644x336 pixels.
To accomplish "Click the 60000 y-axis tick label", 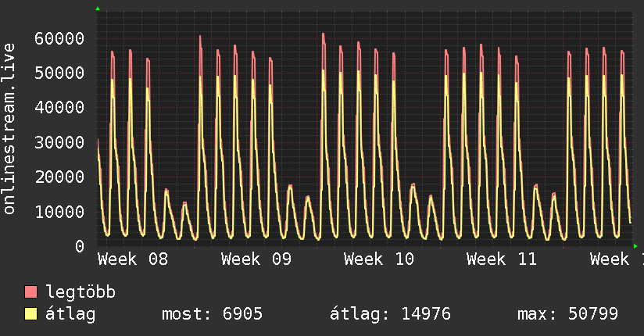I will [x=59, y=38].
